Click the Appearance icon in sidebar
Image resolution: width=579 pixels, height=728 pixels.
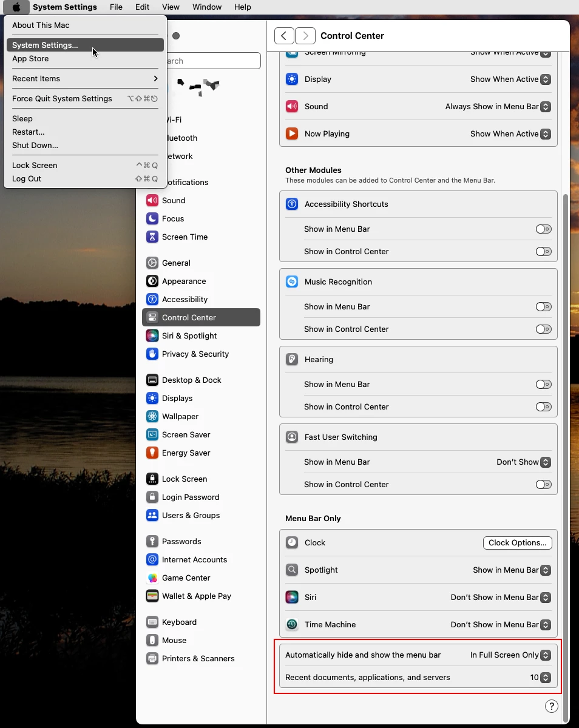[152, 281]
